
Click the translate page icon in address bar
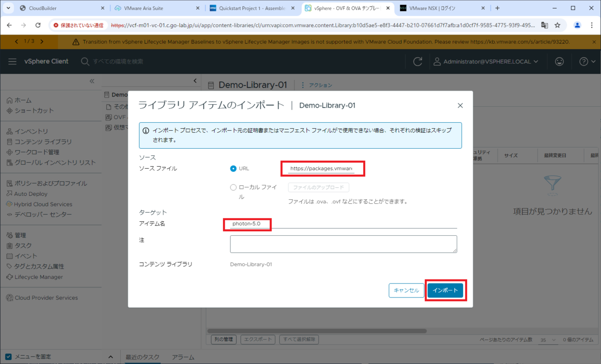[x=544, y=25]
